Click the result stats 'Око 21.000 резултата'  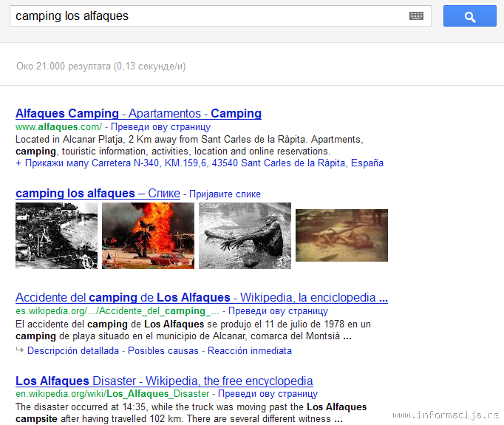(x=101, y=67)
